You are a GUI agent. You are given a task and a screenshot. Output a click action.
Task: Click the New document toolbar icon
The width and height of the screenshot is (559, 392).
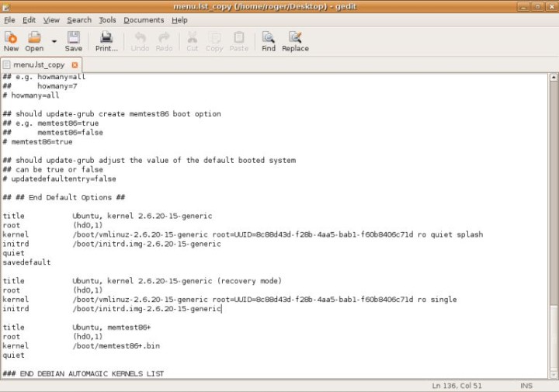11,41
